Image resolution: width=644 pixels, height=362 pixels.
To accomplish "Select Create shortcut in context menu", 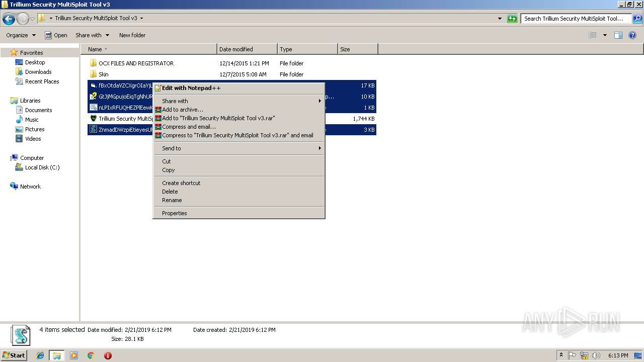I will pyautogui.click(x=239, y=183).
